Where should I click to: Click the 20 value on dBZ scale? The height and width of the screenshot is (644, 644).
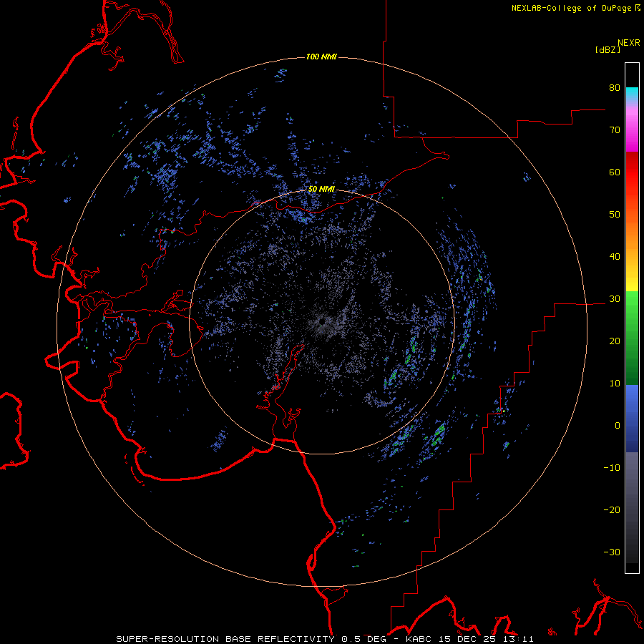tap(615, 341)
